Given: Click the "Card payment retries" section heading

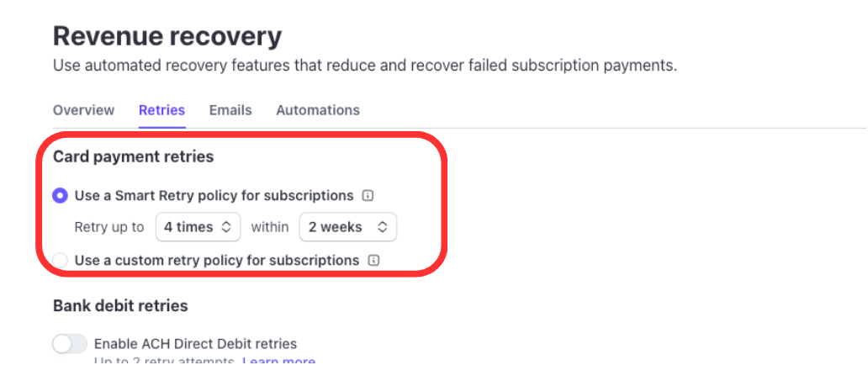Looking at the screenshot, I should coord(133,156).
